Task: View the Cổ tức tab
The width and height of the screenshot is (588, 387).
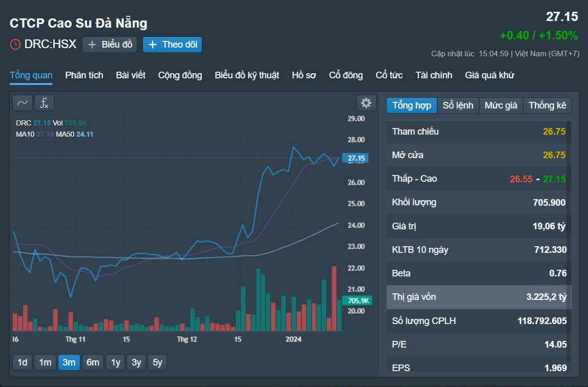Action: pos(389,75)
